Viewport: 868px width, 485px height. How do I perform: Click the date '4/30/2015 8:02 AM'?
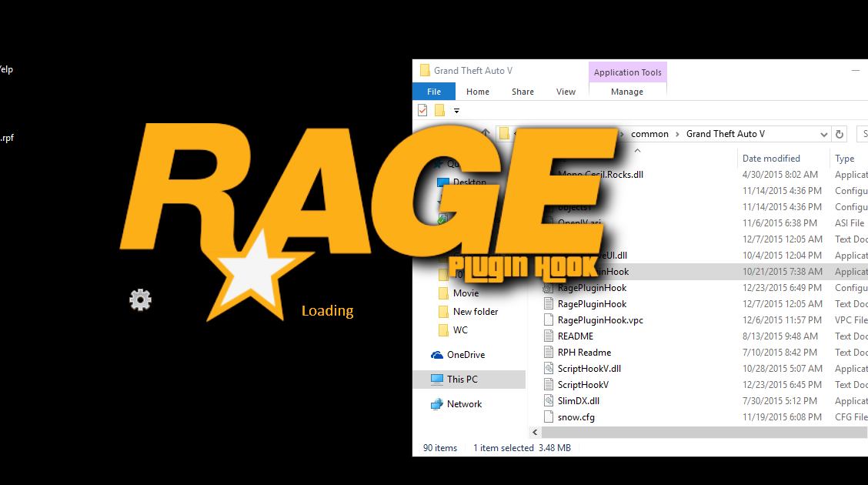tap(780, 175)
